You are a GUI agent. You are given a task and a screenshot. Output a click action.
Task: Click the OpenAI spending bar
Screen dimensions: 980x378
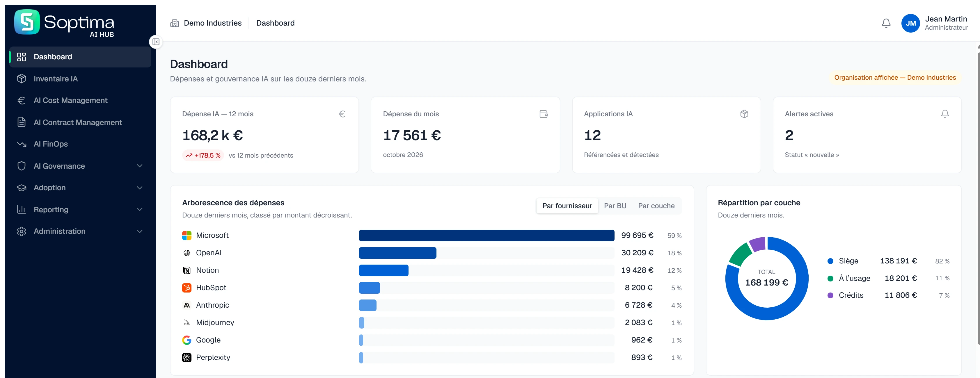point(397,253)
